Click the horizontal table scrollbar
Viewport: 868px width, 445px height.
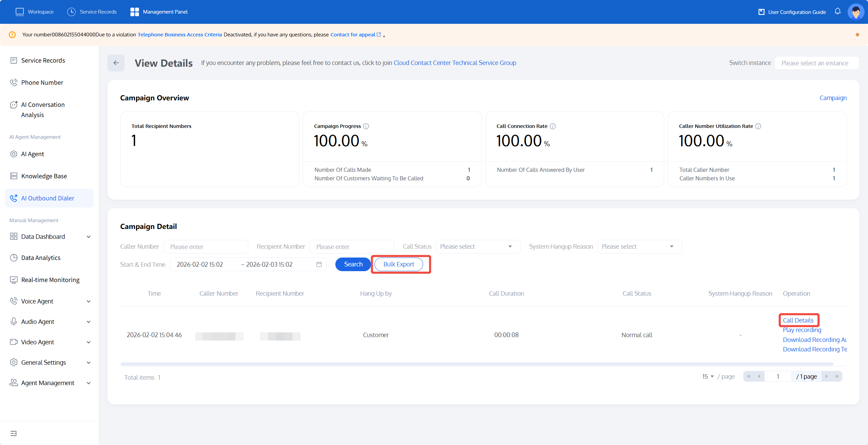point(476,364)
